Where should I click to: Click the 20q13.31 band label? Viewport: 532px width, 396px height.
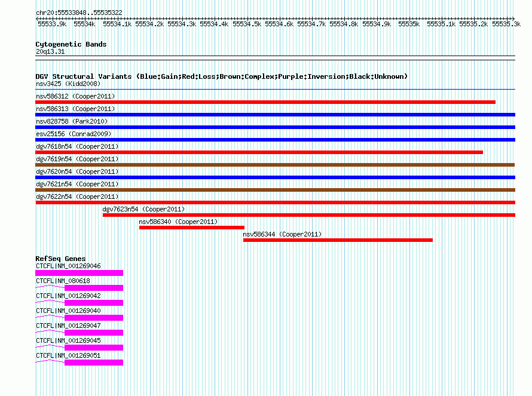pos(50,51)
